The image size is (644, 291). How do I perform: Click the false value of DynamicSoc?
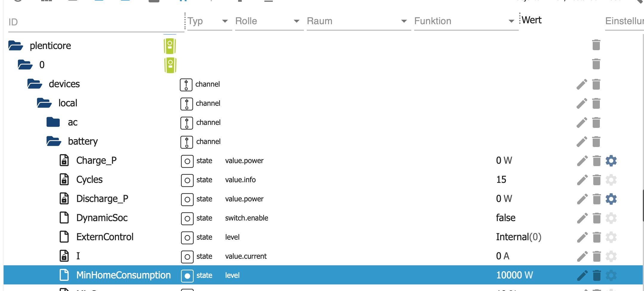tap(506, 218)
